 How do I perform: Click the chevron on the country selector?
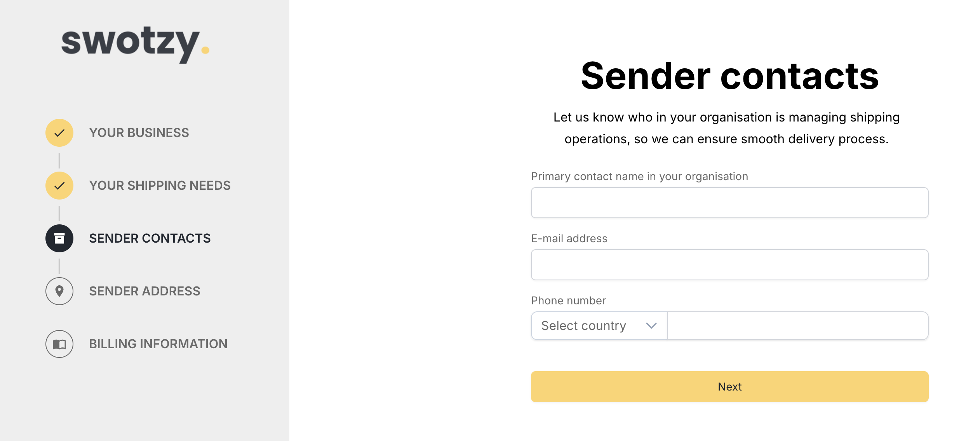tap(651, 326)
